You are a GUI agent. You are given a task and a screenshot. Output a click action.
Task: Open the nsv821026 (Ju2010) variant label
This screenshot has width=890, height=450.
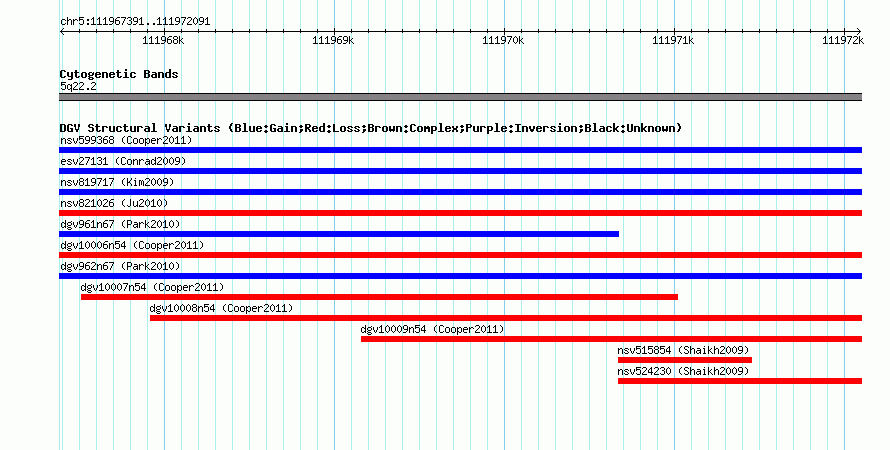coord(114,203)
